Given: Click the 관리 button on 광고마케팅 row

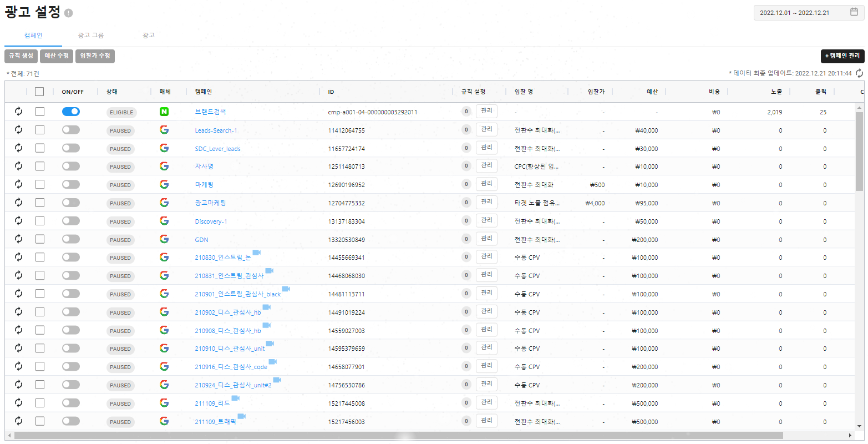Looking at the screenshot, I should pos(486,203).
